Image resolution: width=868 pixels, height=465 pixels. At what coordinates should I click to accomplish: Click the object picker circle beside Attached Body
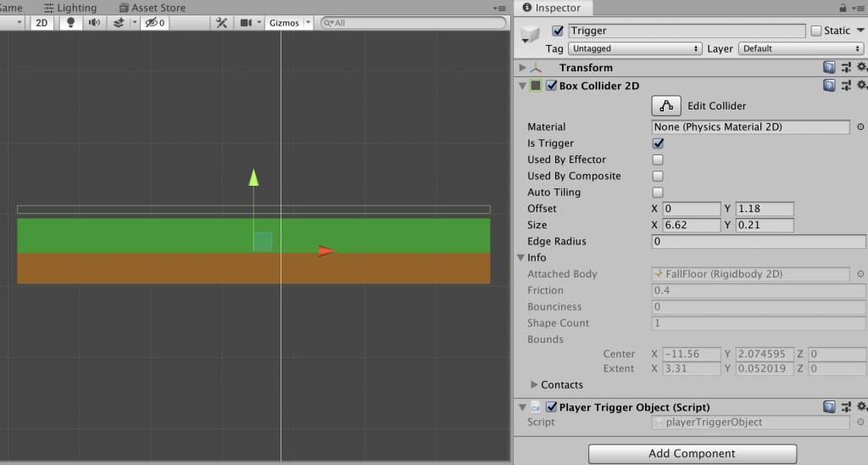[860, 274]
